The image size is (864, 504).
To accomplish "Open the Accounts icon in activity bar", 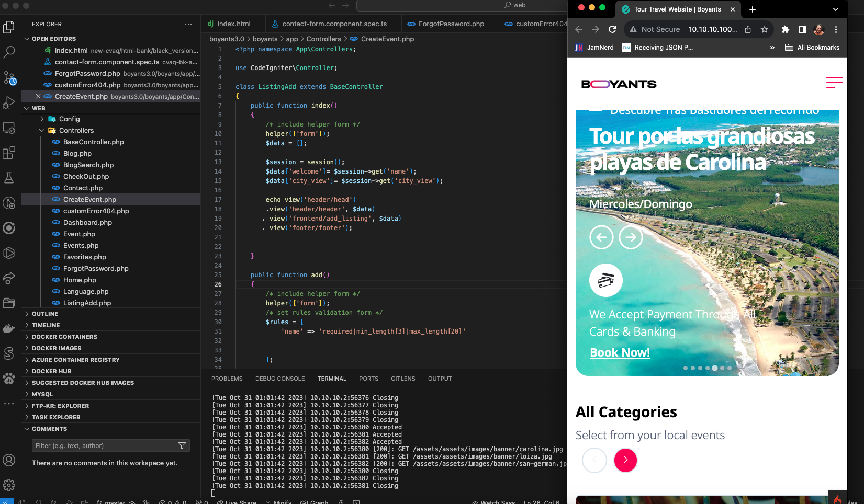I will 9,460.
